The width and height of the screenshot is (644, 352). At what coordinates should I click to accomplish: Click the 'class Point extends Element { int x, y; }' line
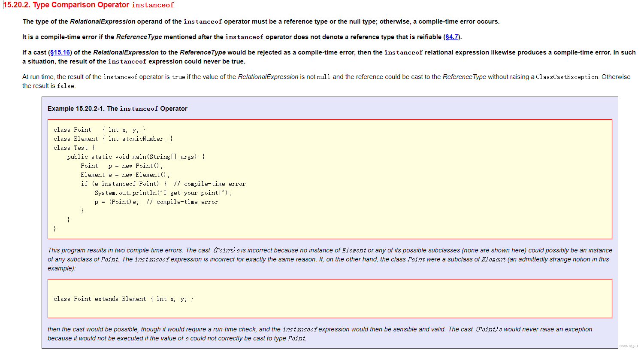point(124,299)
